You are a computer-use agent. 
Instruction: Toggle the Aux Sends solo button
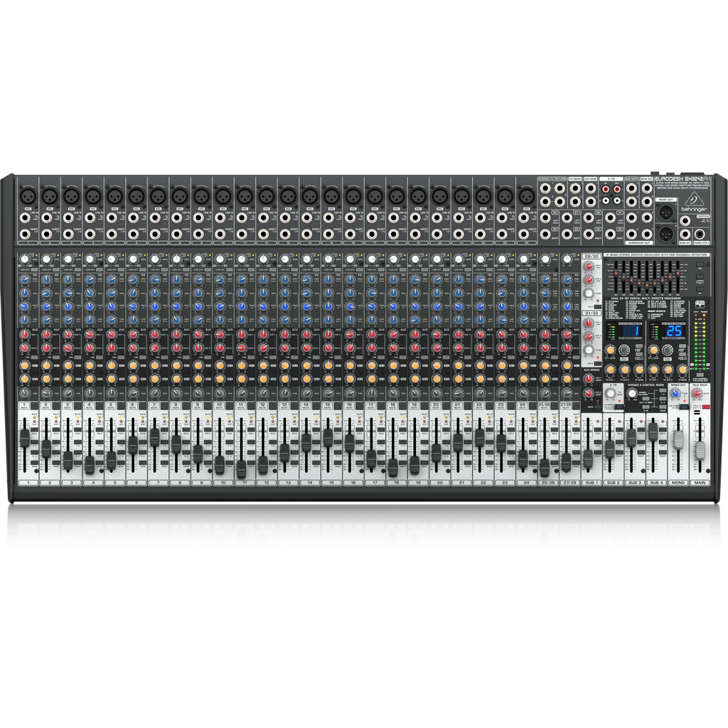point(598,407)
